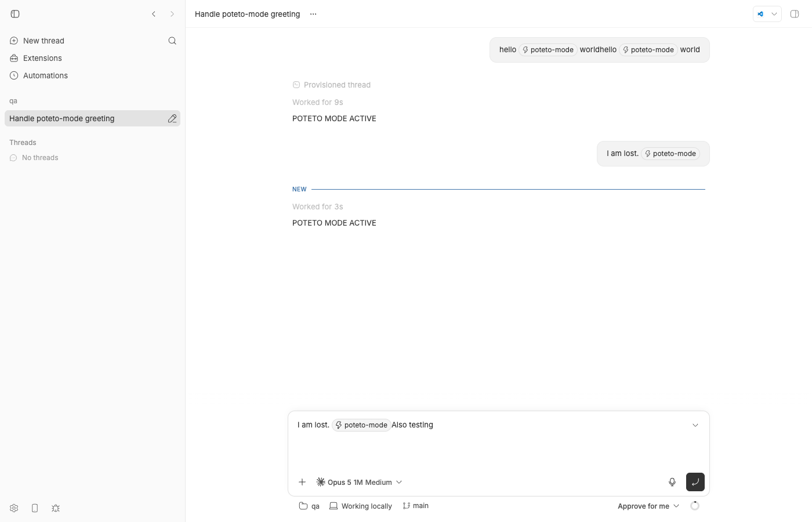The height and width of the screenshot is (522, 812).
Task: Click the poteto-mode chip in the sent I am lost. message
Action: (670, 154)
